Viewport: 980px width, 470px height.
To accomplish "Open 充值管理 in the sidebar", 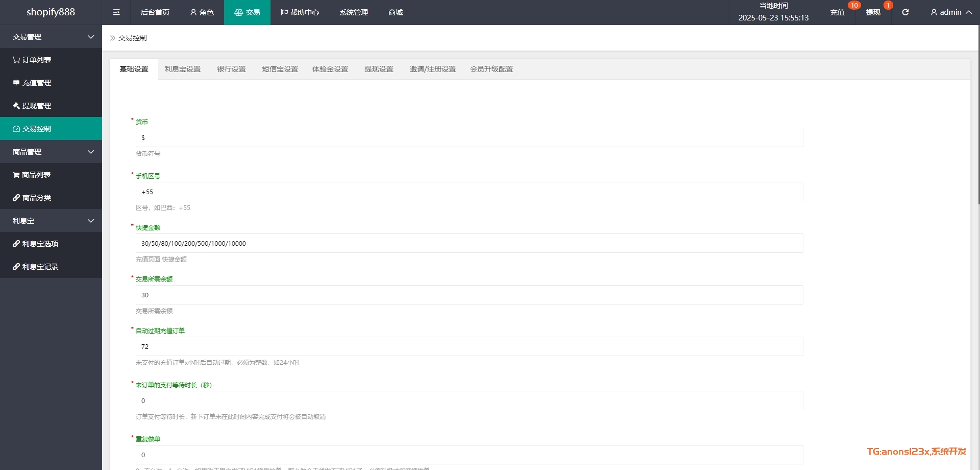I will click(x=51, y=83).
